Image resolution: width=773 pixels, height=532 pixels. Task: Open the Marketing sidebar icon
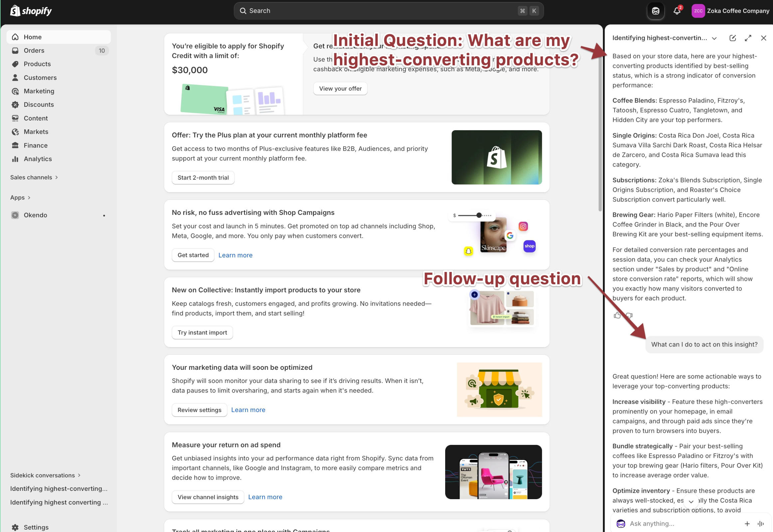coord(15,91)
